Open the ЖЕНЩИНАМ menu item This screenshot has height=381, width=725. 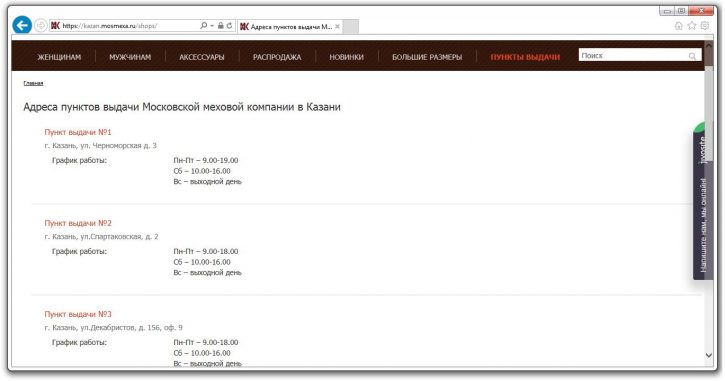pyautogui.click(x=59, y=57)
